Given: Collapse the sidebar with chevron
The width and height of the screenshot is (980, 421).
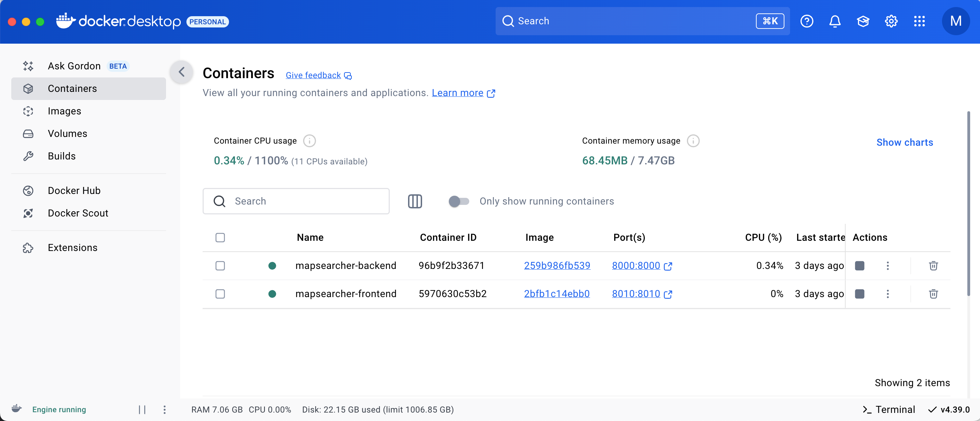Looking at the screenshot, I should (x=182, y=71).
